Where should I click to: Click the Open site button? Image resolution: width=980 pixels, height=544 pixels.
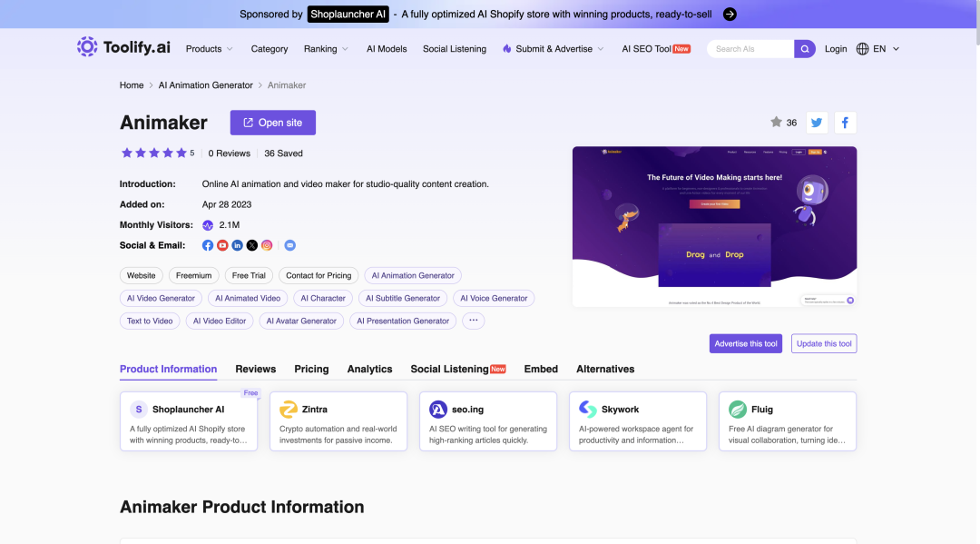click(272, 123)
